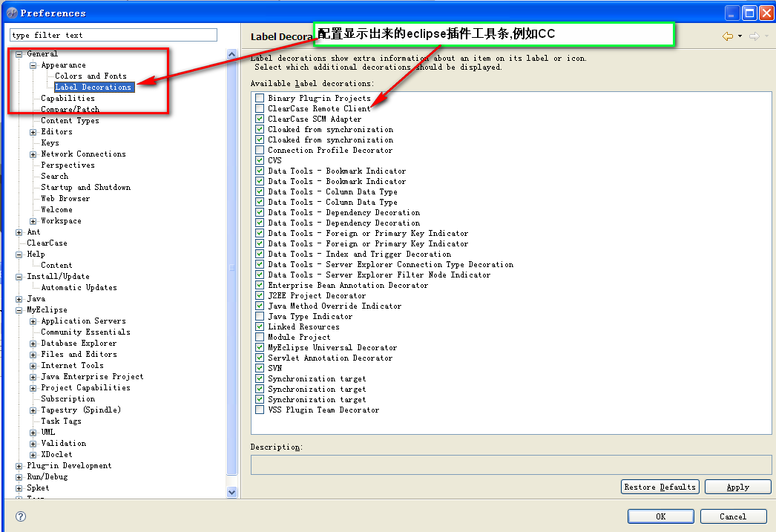Expand the XDoclet node

tap(33, 455)
